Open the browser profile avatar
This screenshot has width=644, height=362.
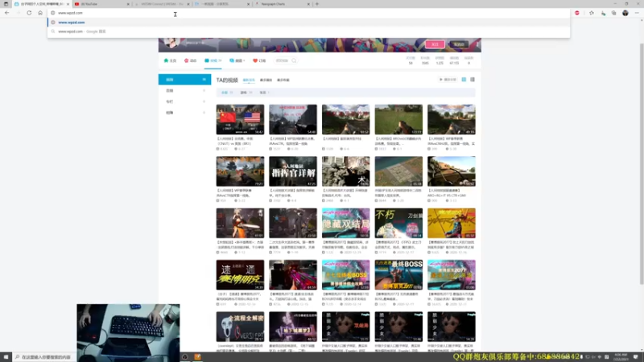[625, 13]
